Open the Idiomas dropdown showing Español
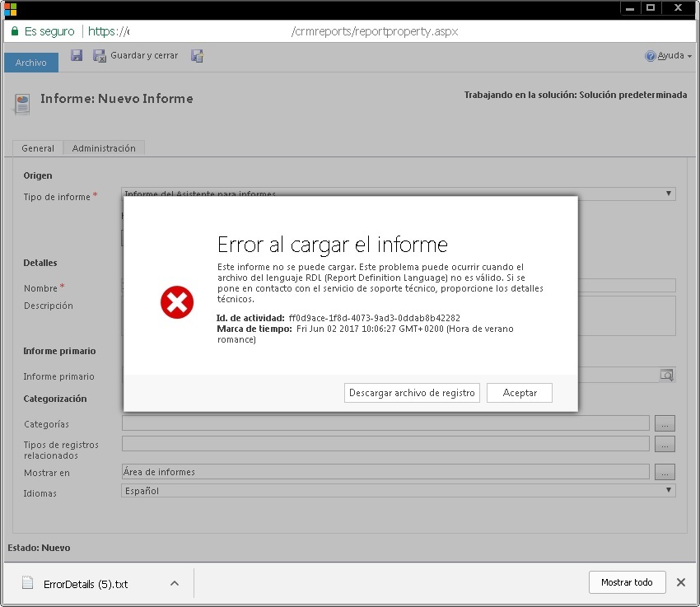700x607 pixels. [x=399, y=491]
